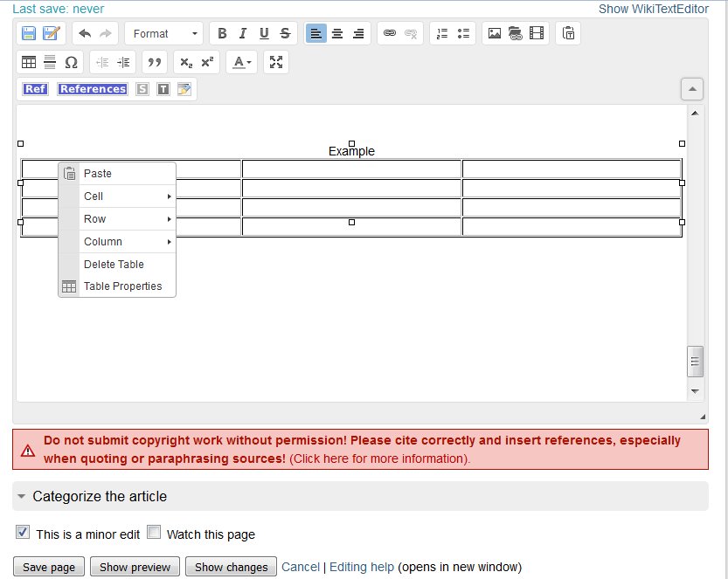728x579 pixels.
Task: Open the insert table tool
Action: [29, 62]
